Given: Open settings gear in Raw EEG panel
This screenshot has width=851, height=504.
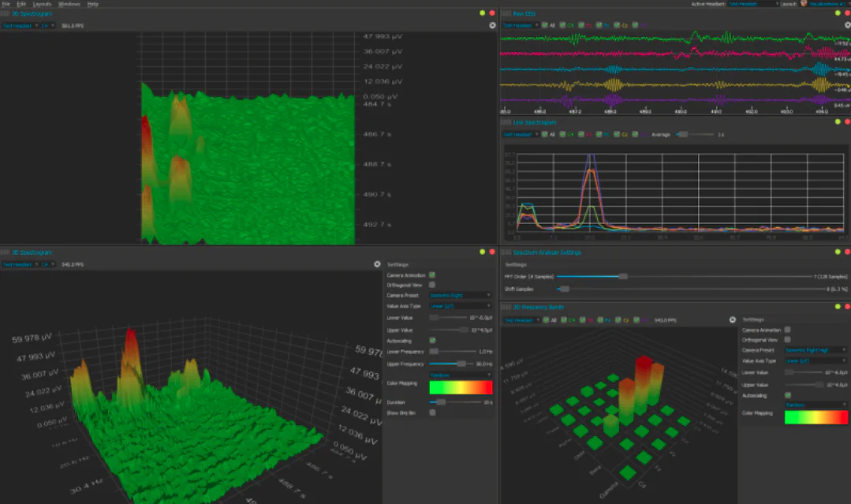Looking at the screenshot, I should pos(847,25).
